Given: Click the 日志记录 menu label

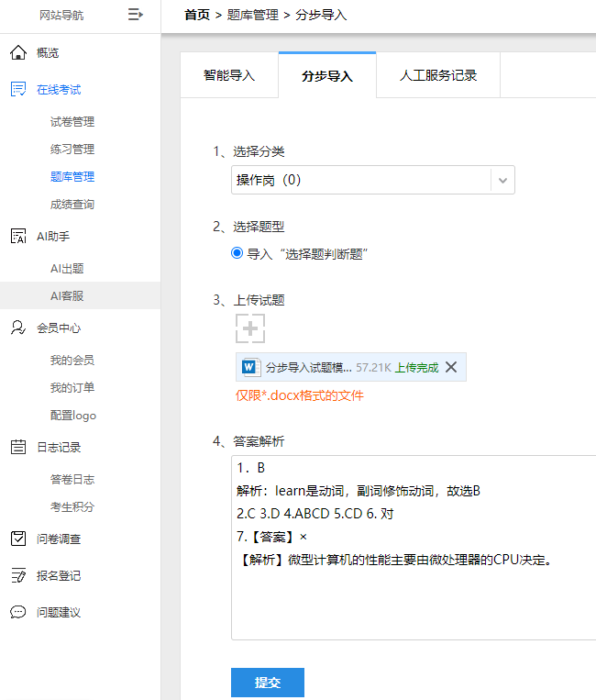Looking at the screenshot, I should [x=59, y=448].
